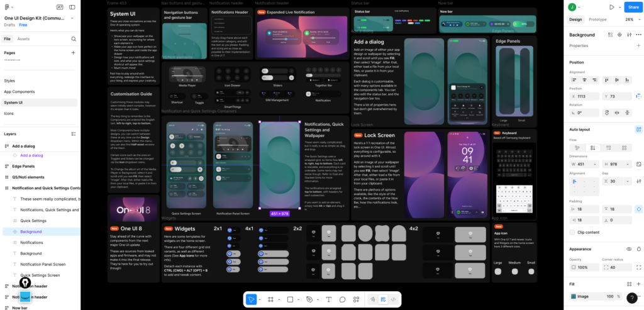Viewport: 644px width, 310px height.
Task: Select the Comment tool
Action: click(x=343, y=299)
